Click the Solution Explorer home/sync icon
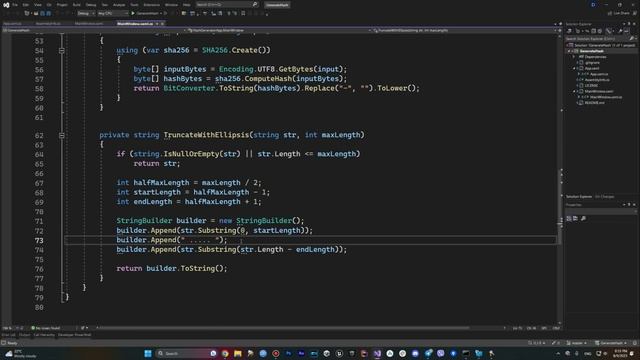Screen dimensions: 640x360 pyautogui.click(x=569, y=31)
